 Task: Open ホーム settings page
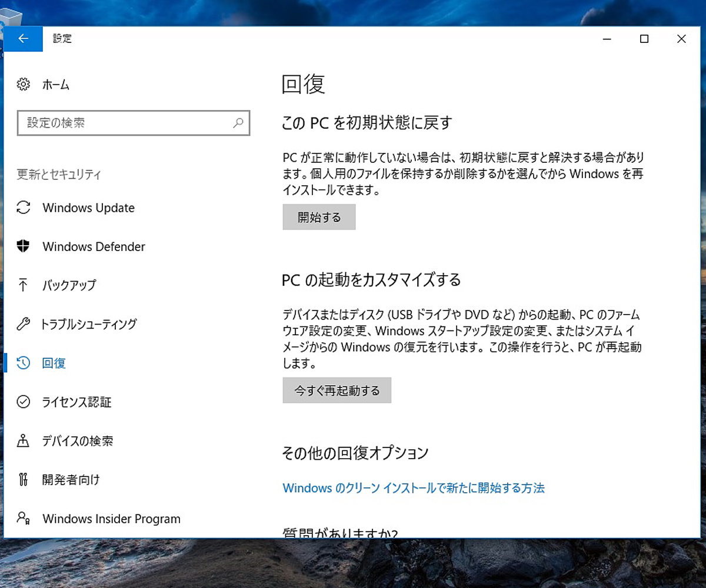[56, 85]
